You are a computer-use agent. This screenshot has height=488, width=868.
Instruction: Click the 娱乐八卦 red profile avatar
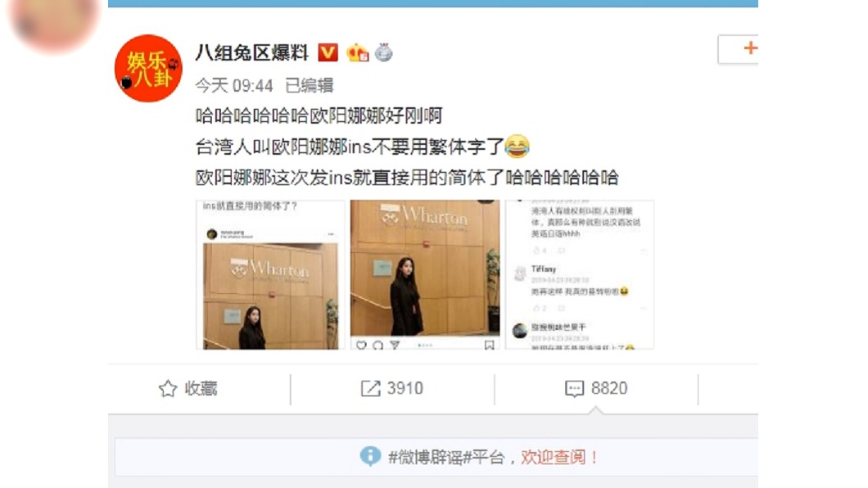147,68
